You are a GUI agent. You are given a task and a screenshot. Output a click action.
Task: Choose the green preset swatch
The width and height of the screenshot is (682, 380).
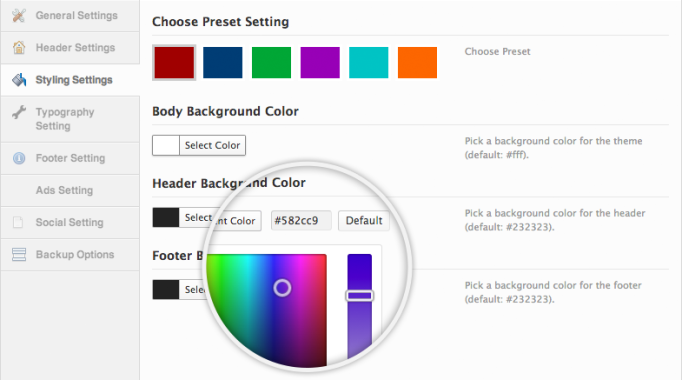coord(271,63)
